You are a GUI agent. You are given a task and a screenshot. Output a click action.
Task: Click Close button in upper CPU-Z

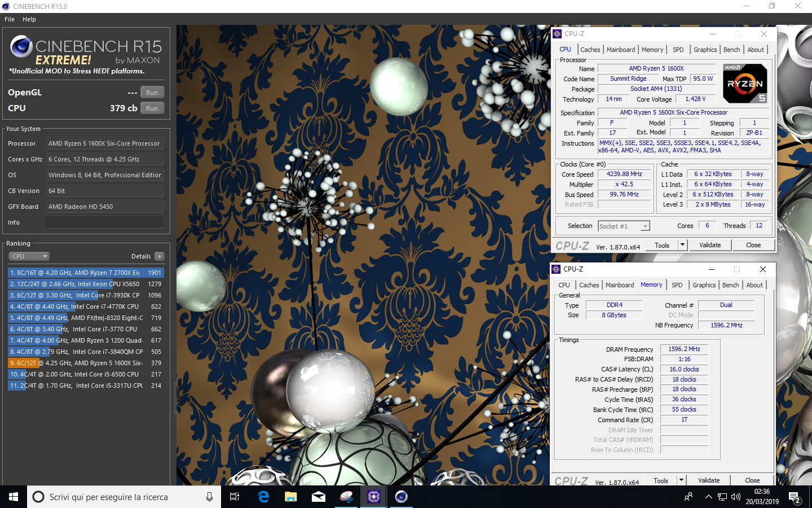753,246
